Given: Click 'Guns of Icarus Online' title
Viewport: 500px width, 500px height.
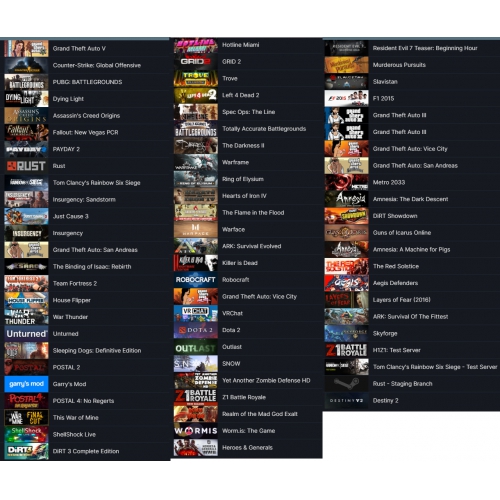Looking at the screenshot, I should tap(402, 233).
